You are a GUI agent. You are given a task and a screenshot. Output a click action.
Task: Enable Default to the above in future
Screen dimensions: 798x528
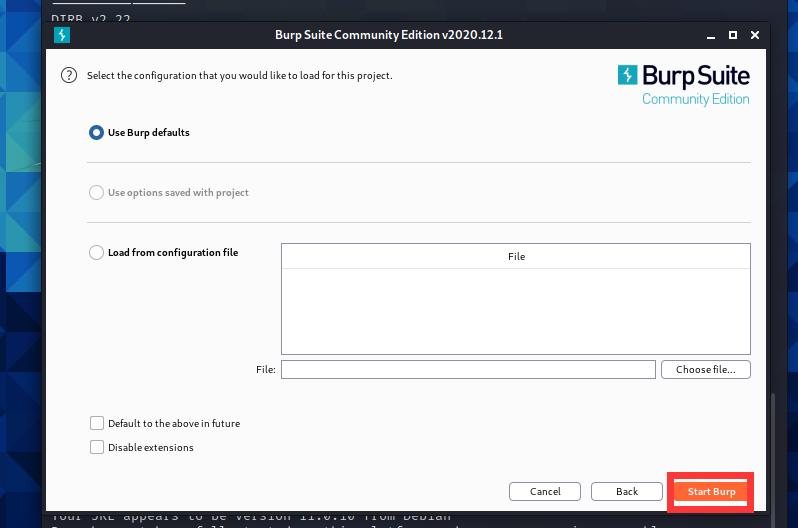point(97,423)
